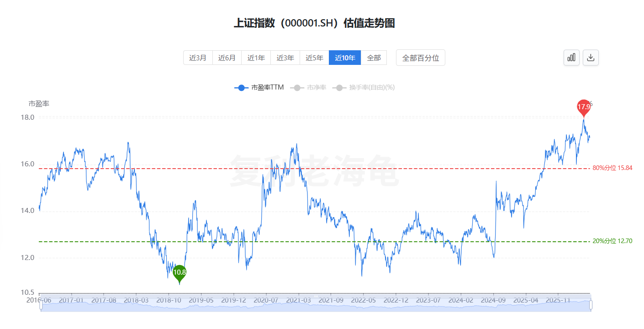Click the 2022-05 x-axis date label
Image resolution: width=644 pixels, height=329 pixels.
363,300
